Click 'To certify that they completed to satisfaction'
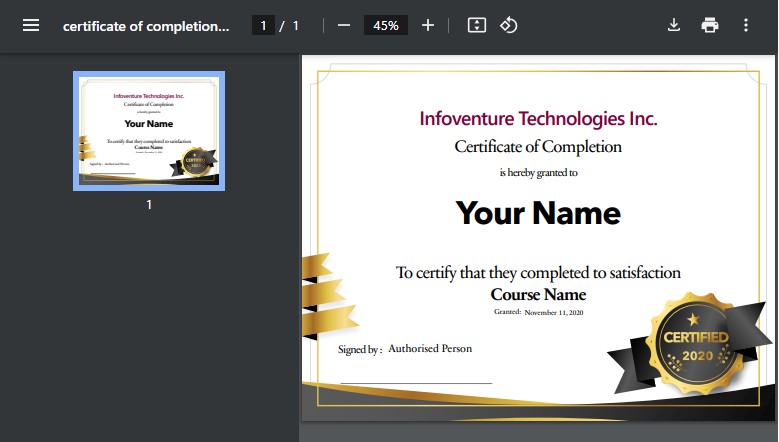This screenshot has height=442, width=779. point(538,273)
